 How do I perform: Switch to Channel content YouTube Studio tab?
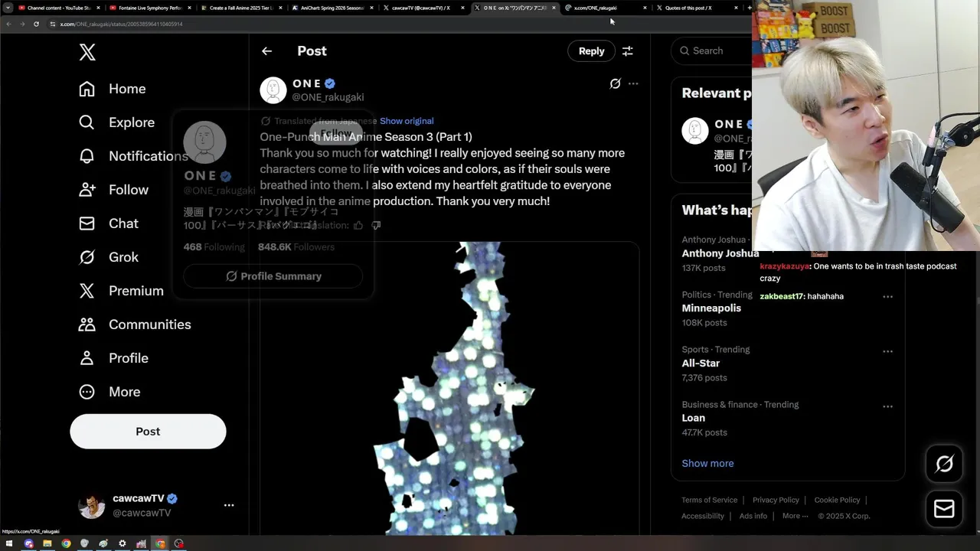pos(59,8)
